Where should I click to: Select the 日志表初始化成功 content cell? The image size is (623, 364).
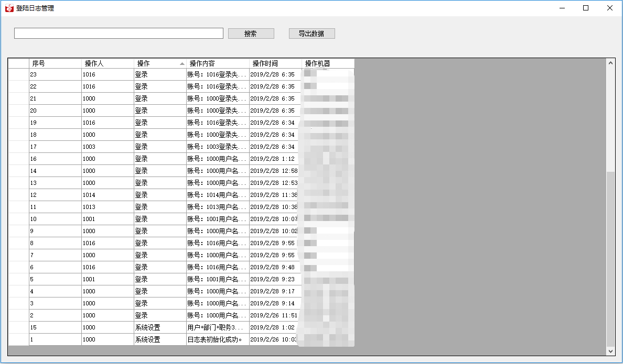pos(218,339)
